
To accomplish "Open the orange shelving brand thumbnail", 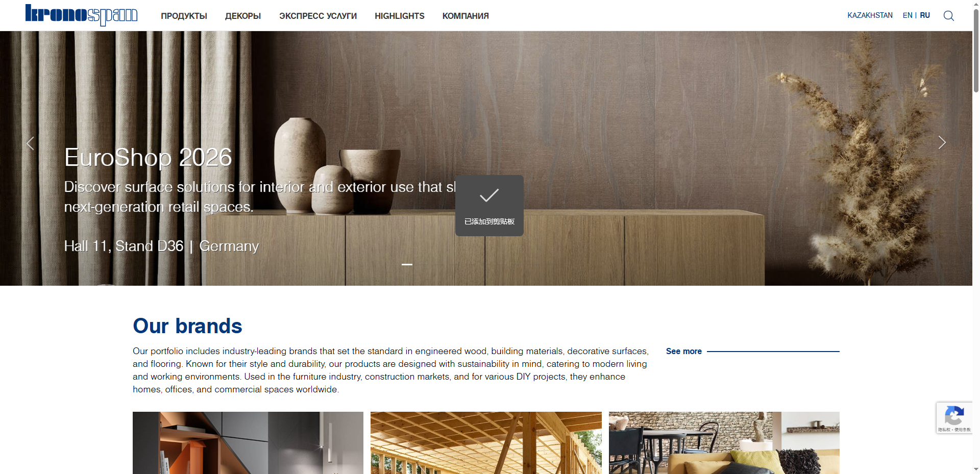I will (x=248, y=443).
